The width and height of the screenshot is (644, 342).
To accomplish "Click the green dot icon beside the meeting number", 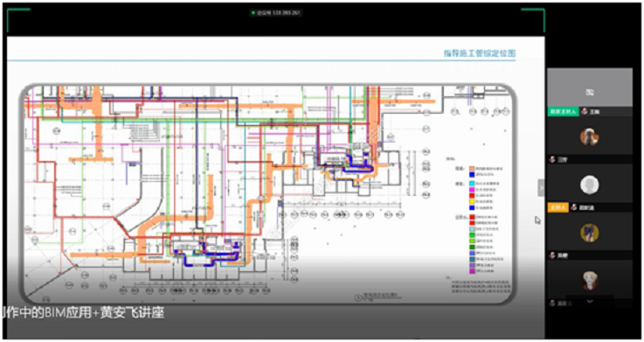I will 253,13.
